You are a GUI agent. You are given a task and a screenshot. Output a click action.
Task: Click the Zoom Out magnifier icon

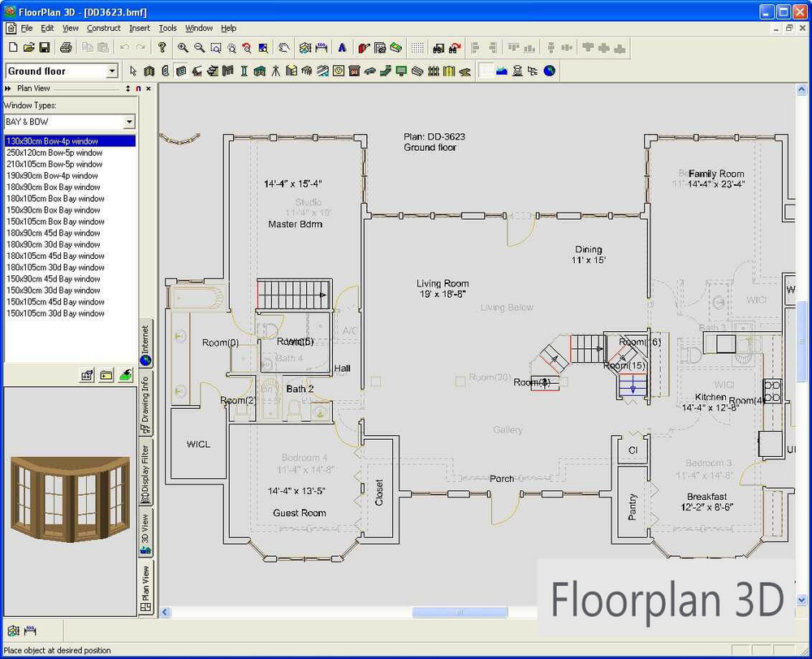pyautogui.click(x=199, y=48)
